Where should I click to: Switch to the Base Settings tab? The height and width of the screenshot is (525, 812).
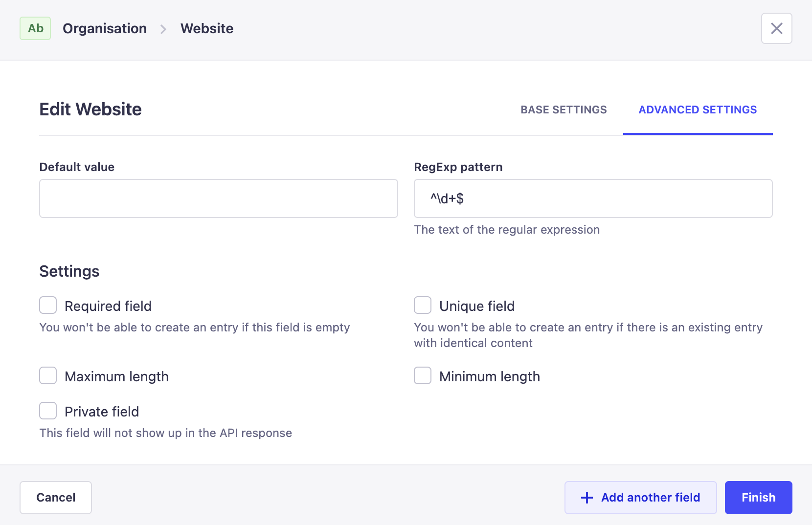tap(564, 109)
